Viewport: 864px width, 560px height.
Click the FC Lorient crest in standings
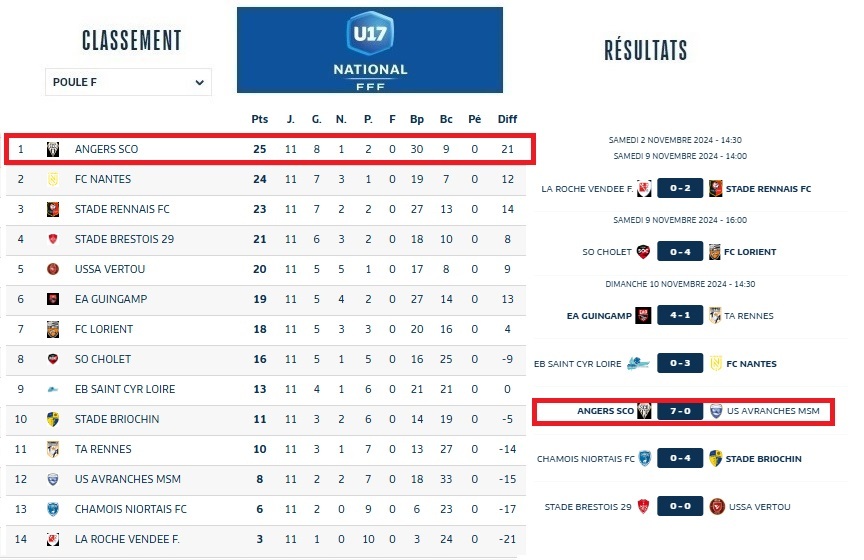pos(53,329)
